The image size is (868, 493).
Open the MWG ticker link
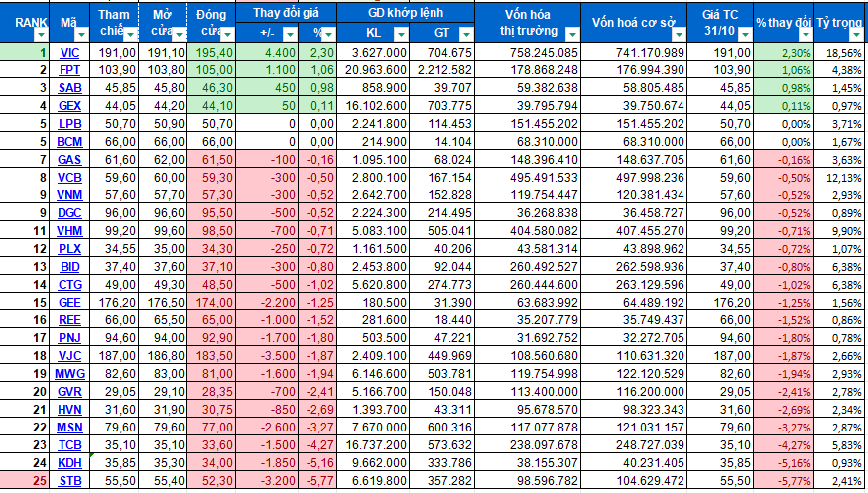point(69,374)
